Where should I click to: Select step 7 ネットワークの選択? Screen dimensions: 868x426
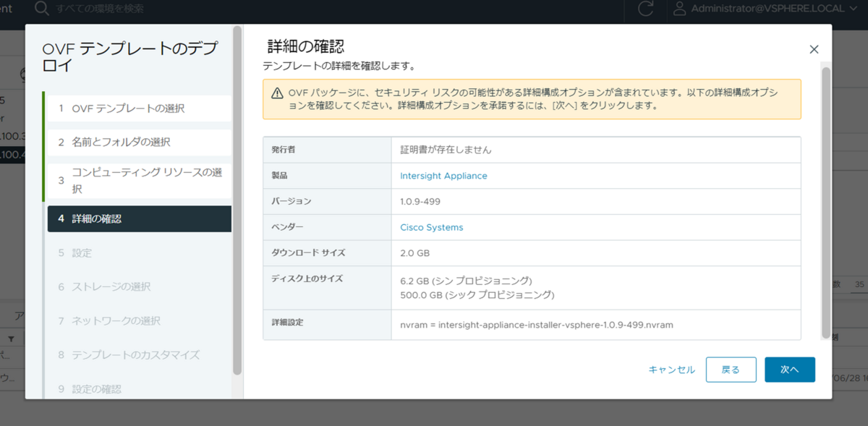tap(138, 320)
